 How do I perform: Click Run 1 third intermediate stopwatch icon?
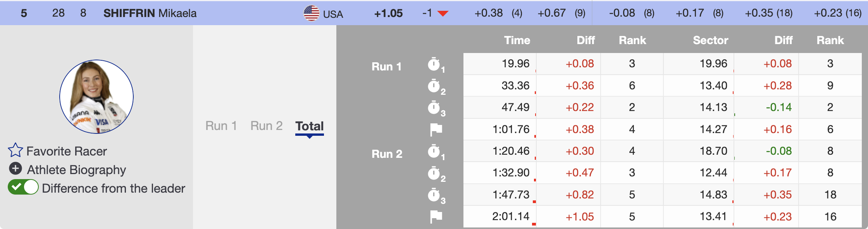pyautogui.click(x=434, y=108)
